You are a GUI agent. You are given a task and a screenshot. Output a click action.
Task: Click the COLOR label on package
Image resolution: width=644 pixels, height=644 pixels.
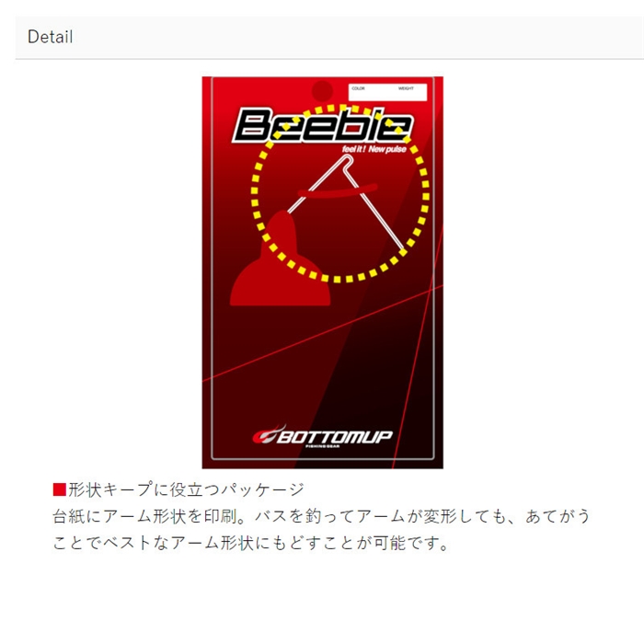click(x=358, y=88)
